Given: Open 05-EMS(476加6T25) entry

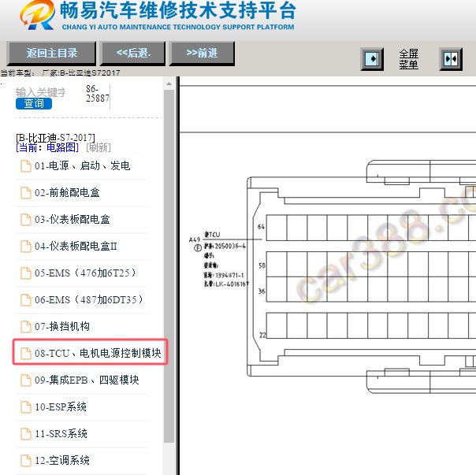Looking at the screenshot, I should pyautogui.click(x=85, y=273).
